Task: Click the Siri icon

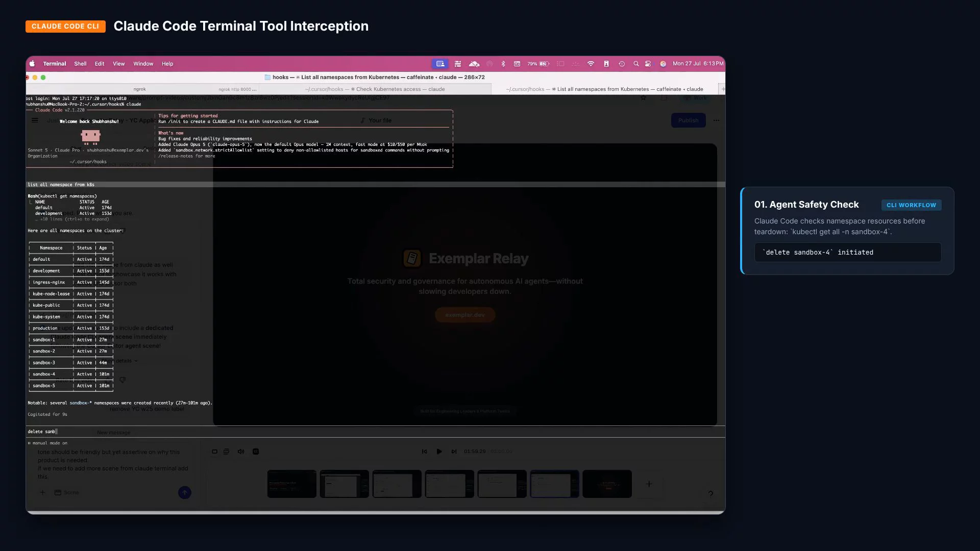Action: pyautogui.click(x=663, y=64)
